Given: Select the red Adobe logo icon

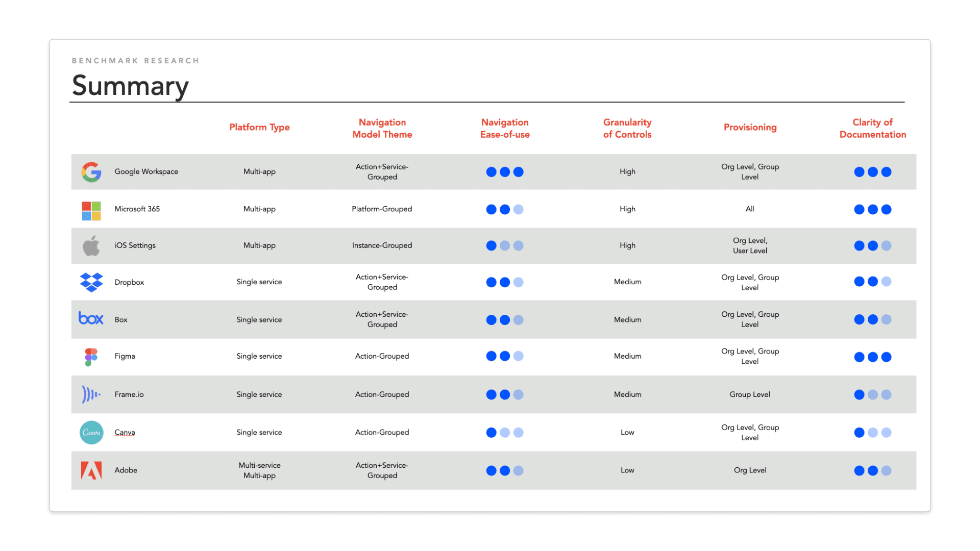Looking at the screenshot, I should click(91, 470).
